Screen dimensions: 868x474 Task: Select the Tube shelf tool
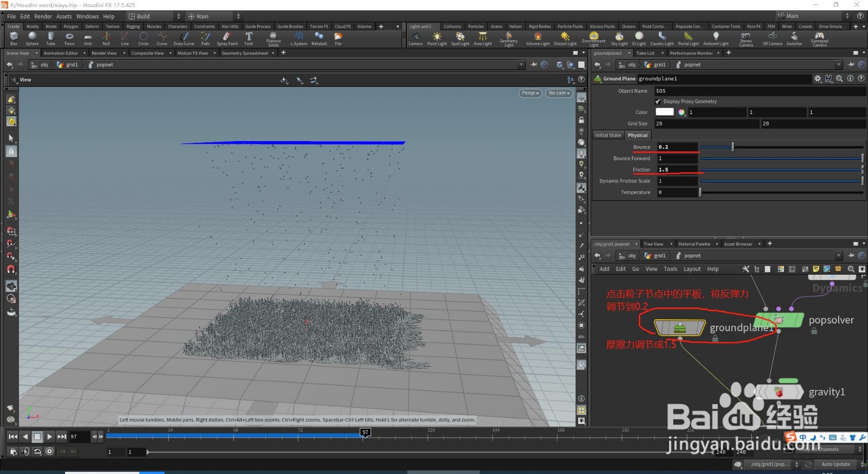coord(50,39)
